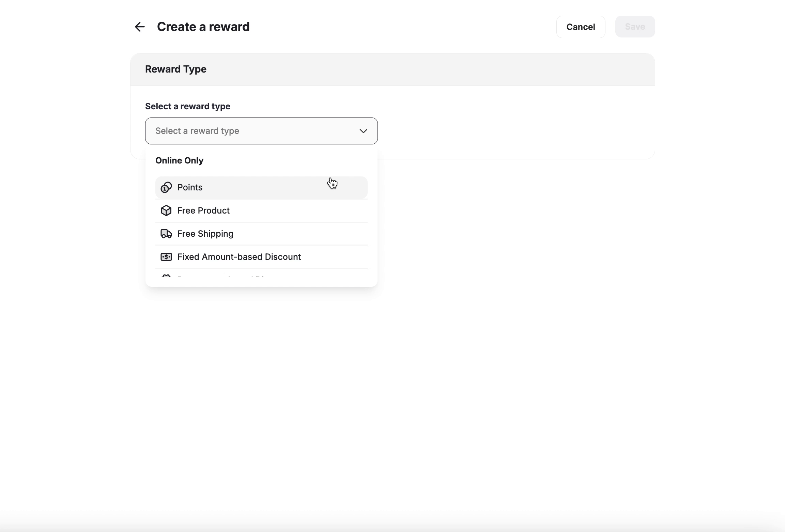
Task: Click the package icon beside Free Product
Action: point(166,210)
